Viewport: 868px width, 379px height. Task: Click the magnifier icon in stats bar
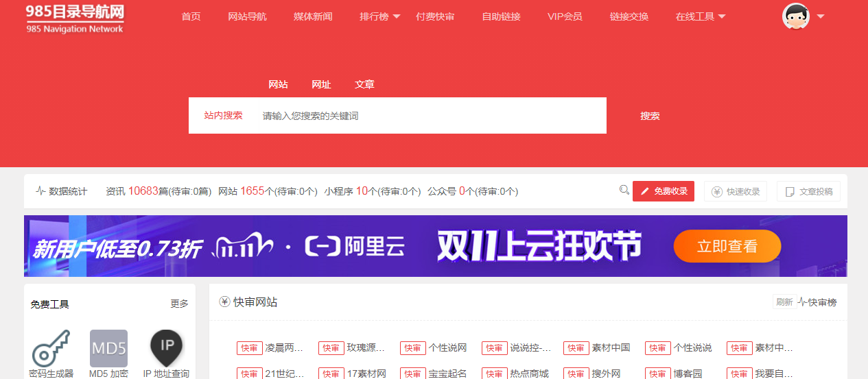[624, 190]
